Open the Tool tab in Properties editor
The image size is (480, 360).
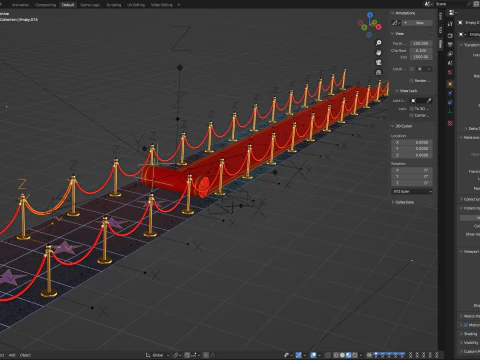click(x=450, y=24)
